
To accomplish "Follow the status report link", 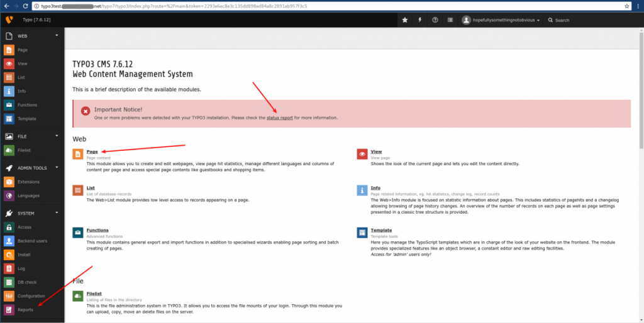I will pos(280,118).
